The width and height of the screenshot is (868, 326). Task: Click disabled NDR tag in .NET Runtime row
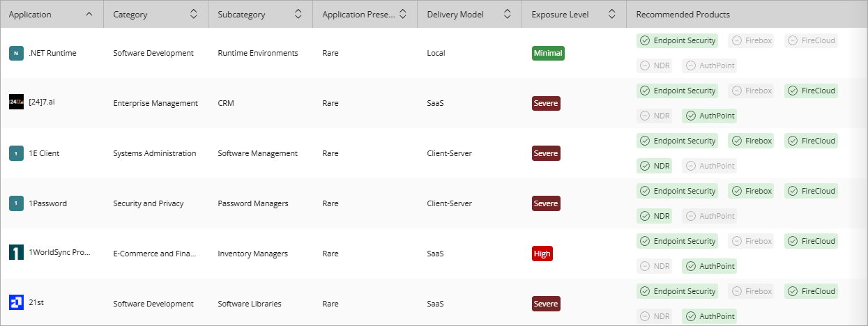click(655, 65)
